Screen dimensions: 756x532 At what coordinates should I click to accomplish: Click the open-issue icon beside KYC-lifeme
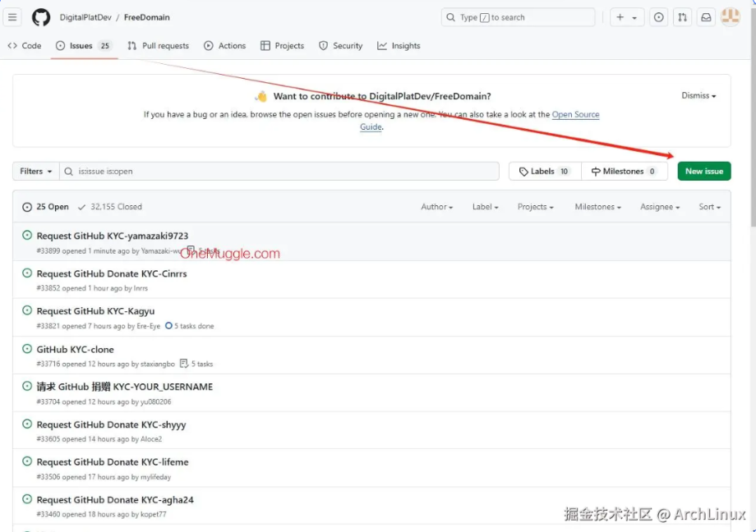(27, 461)
